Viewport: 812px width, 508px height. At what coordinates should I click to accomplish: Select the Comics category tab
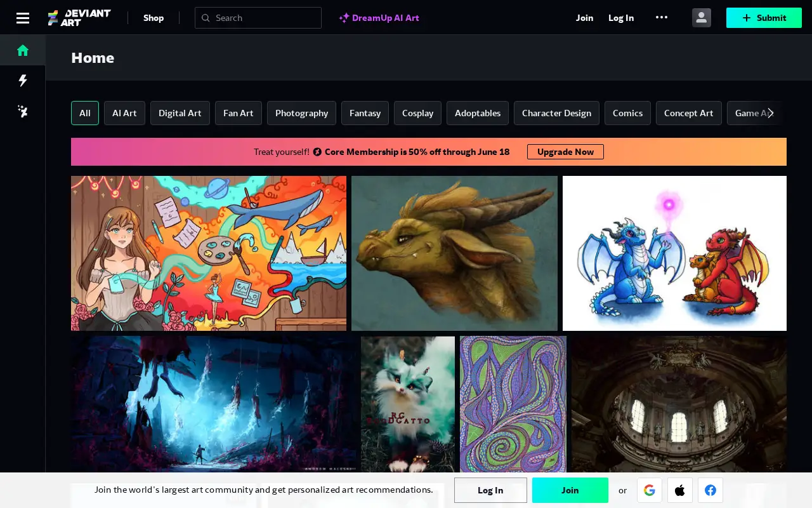pyautogui.click(x=627, y=113)
